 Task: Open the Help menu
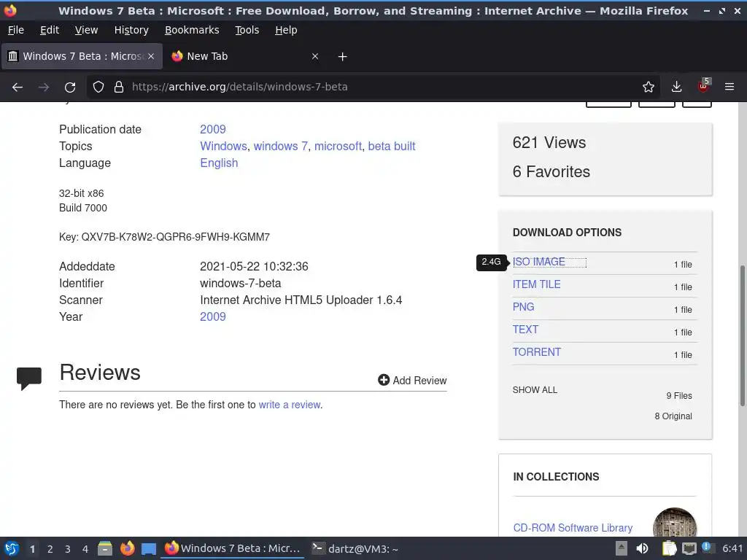pos(286,30)
